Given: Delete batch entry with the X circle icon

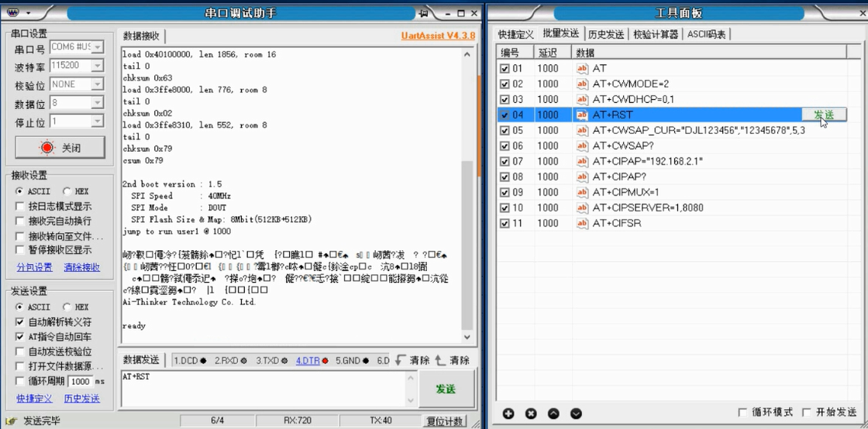Looking at the screenshot, I should coord(531,414).
